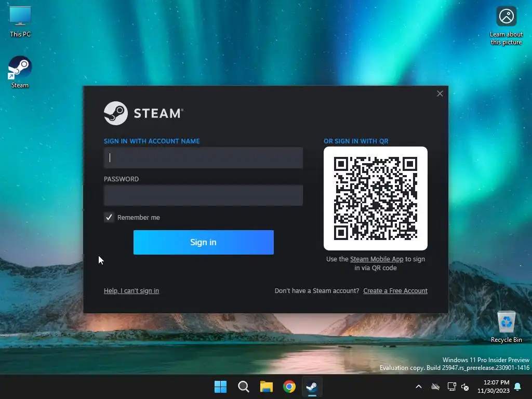
Task: Open the Steam Mobile App link
Action: pyautogui.click(x=377, y=259)
